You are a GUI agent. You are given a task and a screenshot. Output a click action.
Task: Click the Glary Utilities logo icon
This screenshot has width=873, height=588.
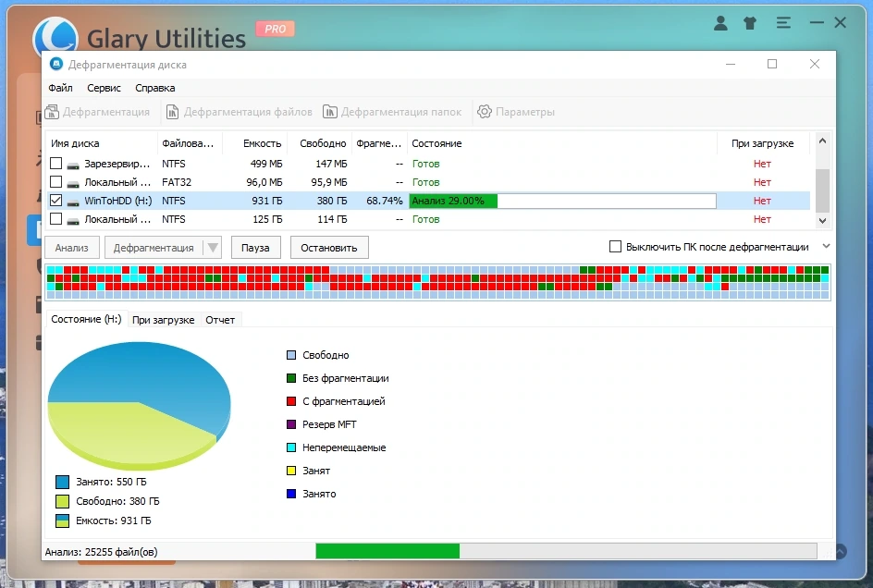(55, 38)
